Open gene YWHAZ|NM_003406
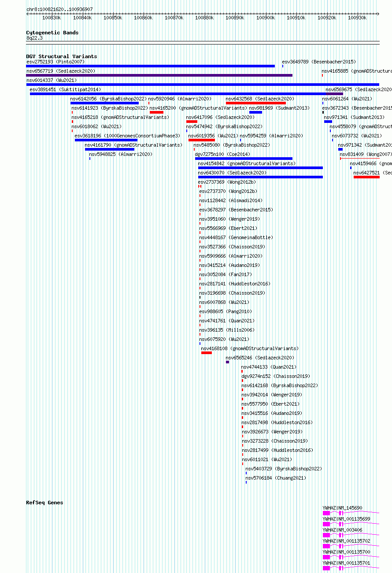This screenshot has height=573, width=392. point(343,530)
